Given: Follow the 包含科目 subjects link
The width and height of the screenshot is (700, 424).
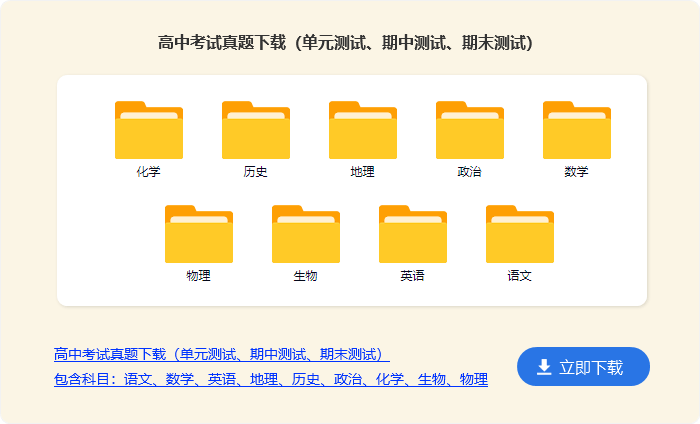Looking at the screenshot, I should coord(271,379).
